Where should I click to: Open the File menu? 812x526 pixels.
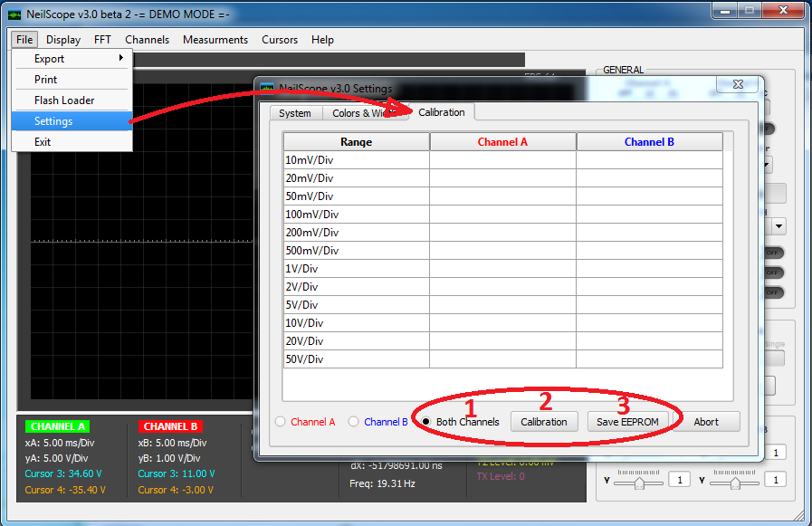24,40
